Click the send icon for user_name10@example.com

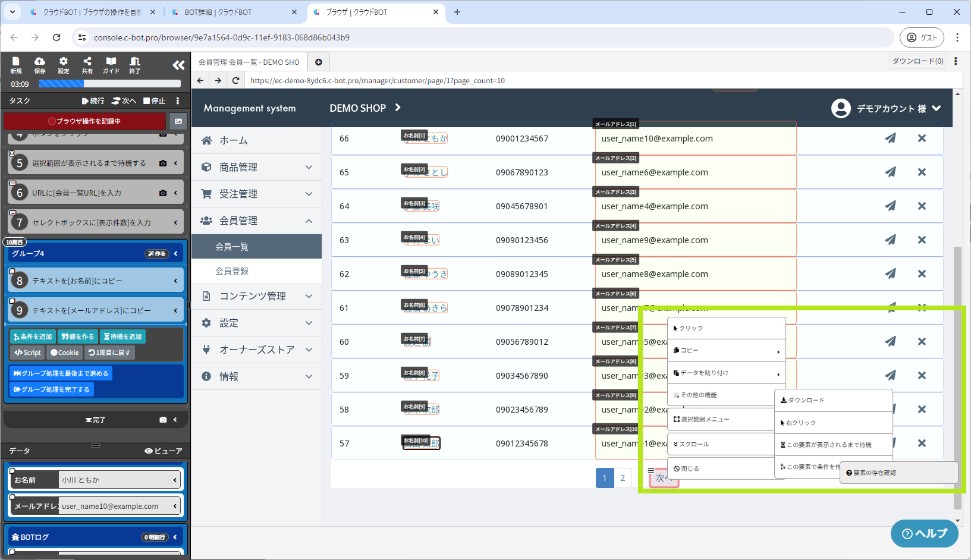tap(890, 138)
